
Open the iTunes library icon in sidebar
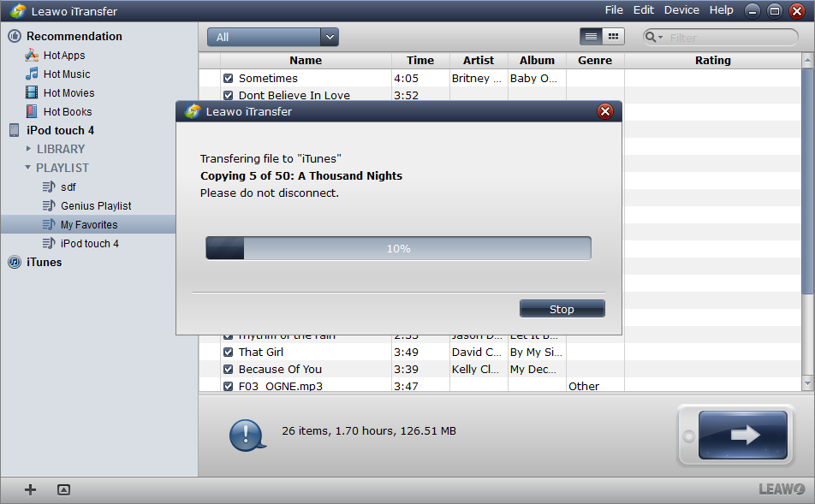[x=15, y=263]
